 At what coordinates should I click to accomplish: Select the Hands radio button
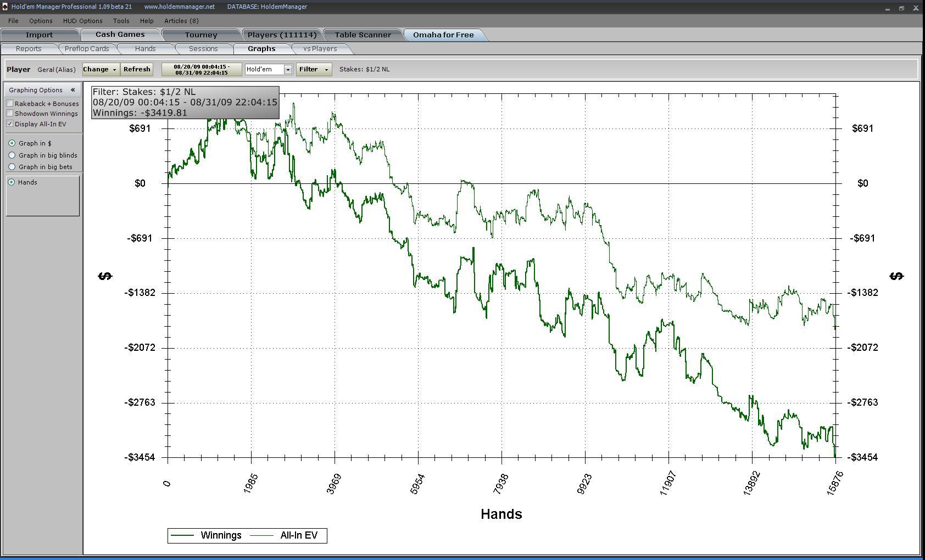12,182
